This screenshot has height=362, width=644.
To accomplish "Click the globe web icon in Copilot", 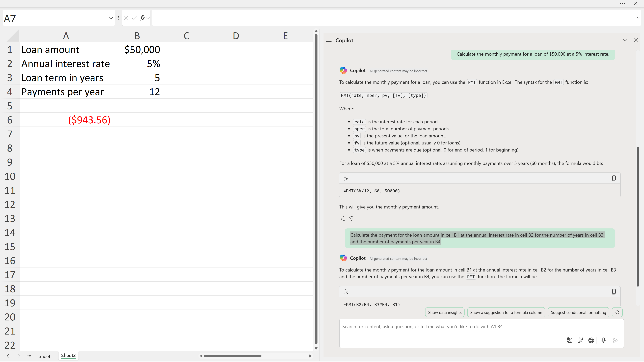I will tap(591, 341).
